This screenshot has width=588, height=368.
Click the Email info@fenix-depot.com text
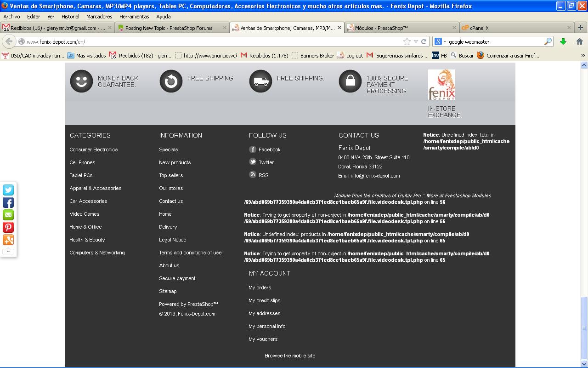click(369, 176)
